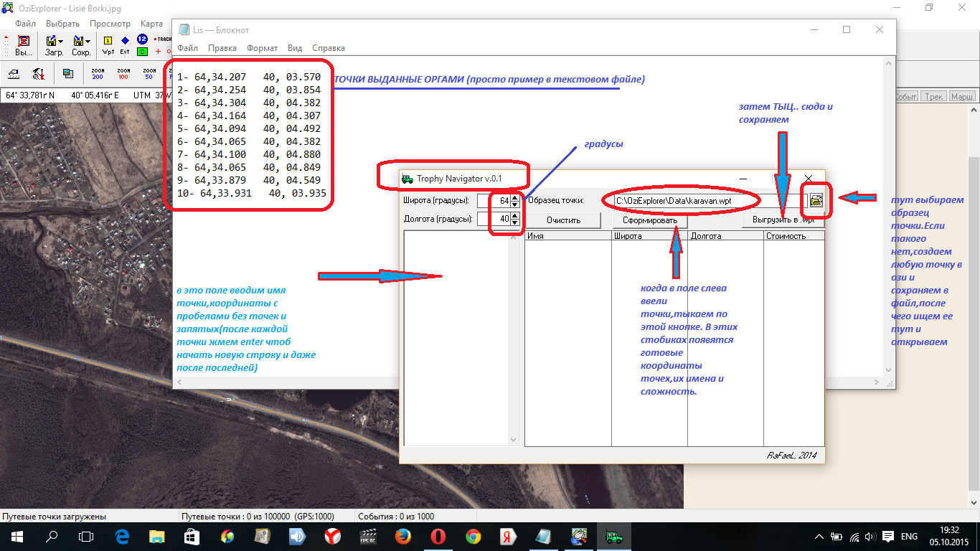Image resolution: width=980 pixels, height=551 pixels.
Task: Set map zoom to 100
Action: pos(123,73)
